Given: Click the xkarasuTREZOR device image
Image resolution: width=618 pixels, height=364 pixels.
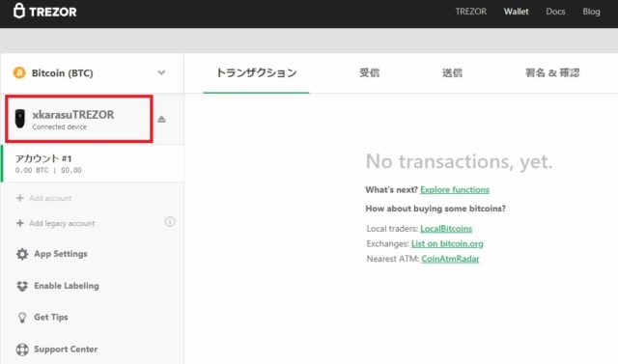Looking at the screenshot, I should tap(19, 119).
